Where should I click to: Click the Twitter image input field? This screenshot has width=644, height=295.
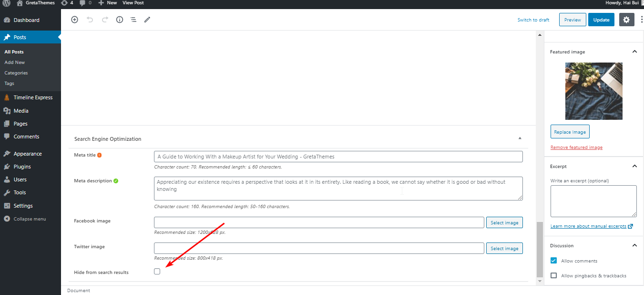(x=319, y=248)
